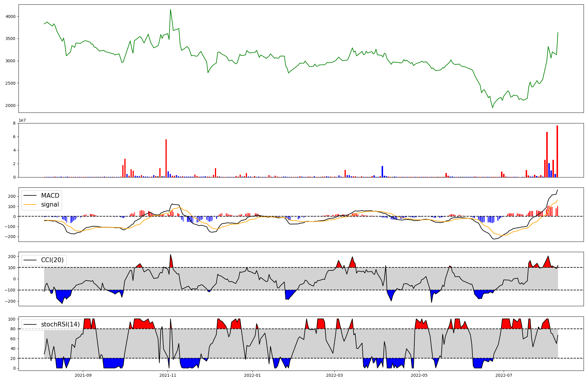Click the 2022-05 date axis label
Screen dimensions: 588x382
pos(419,375)
